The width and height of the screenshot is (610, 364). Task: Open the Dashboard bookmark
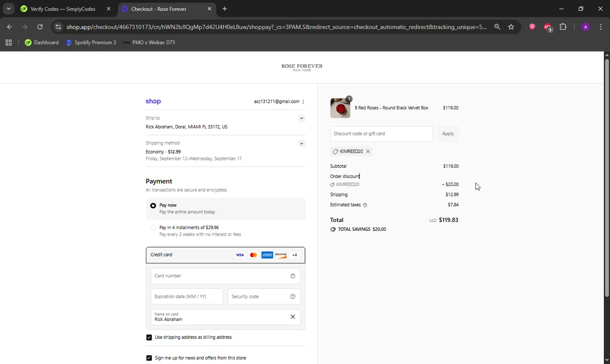pos(42,42)
